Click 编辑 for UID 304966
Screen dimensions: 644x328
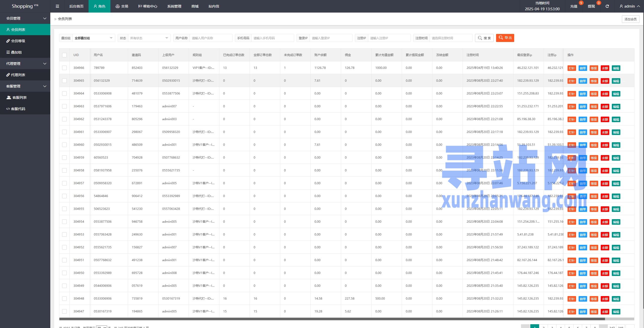(616, 68)
